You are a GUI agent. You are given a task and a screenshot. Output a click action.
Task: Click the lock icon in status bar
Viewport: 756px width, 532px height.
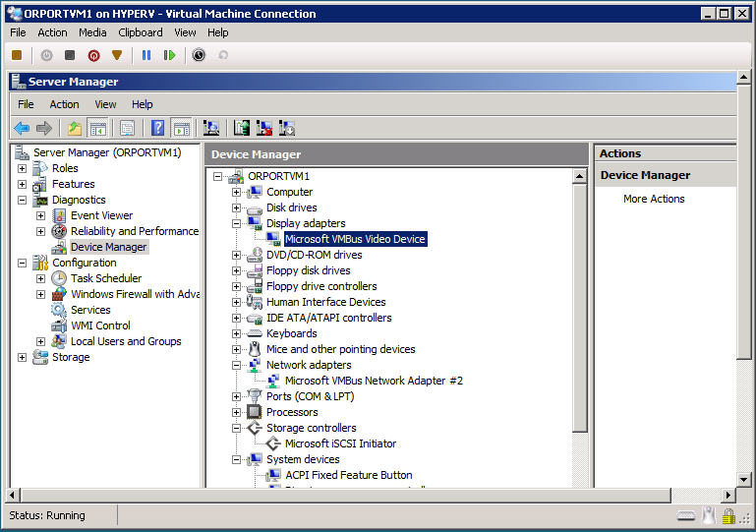pyautogui.click(x=728, y=516)
